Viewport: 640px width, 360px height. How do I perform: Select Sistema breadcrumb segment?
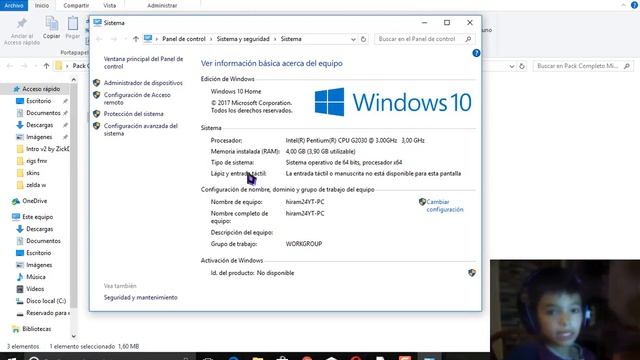[x=291, y=39]
